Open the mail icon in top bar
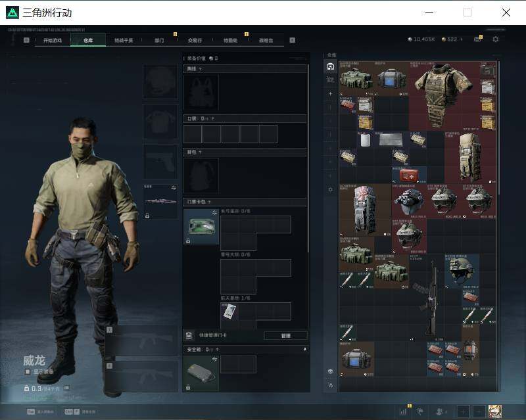This screenshot has width=526, height=420. [478, 39]
